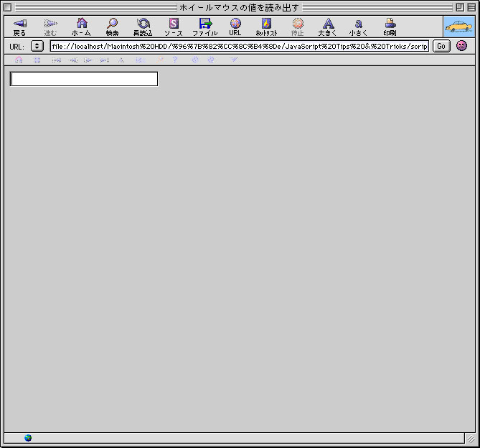Click the 停止 stop icon
The height and width of the screenshot is (448, 480).
point(298,27)
